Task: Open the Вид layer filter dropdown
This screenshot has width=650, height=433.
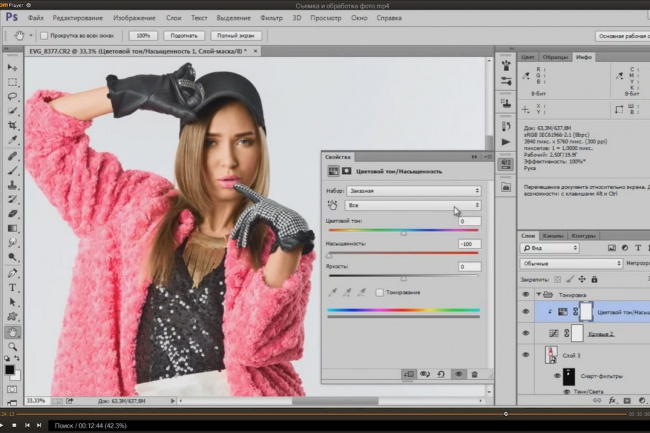Action: coord(549,248)
